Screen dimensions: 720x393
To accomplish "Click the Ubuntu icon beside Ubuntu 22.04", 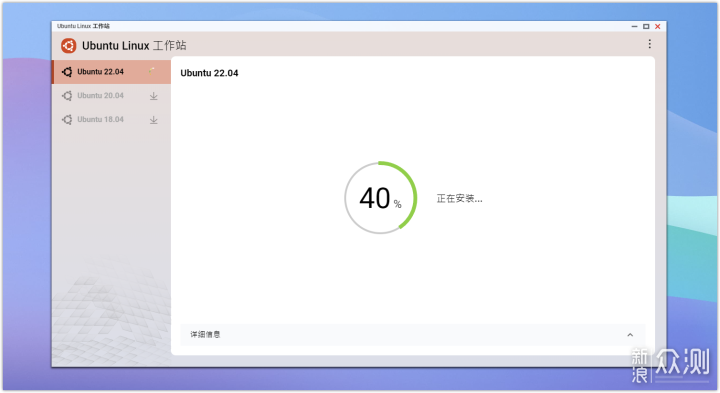I will (67, 72).
